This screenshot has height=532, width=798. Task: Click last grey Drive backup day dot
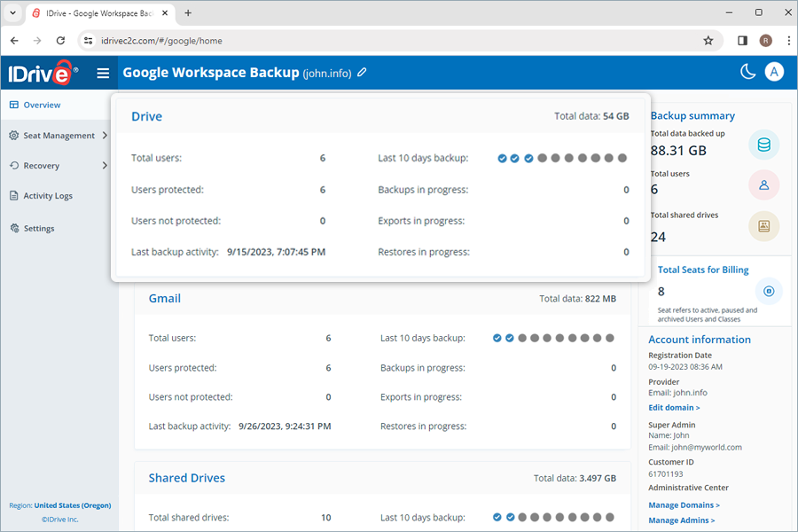[x=622, y=159]
